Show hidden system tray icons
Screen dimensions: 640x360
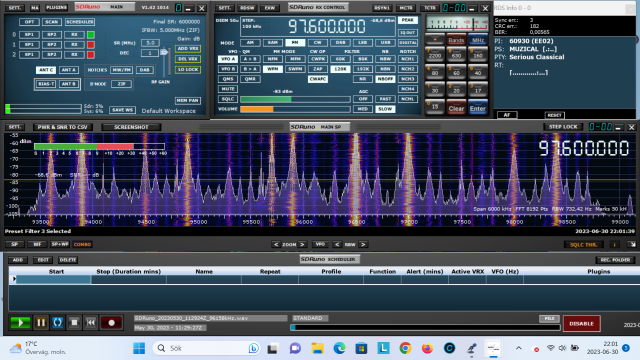pos(519,348)
